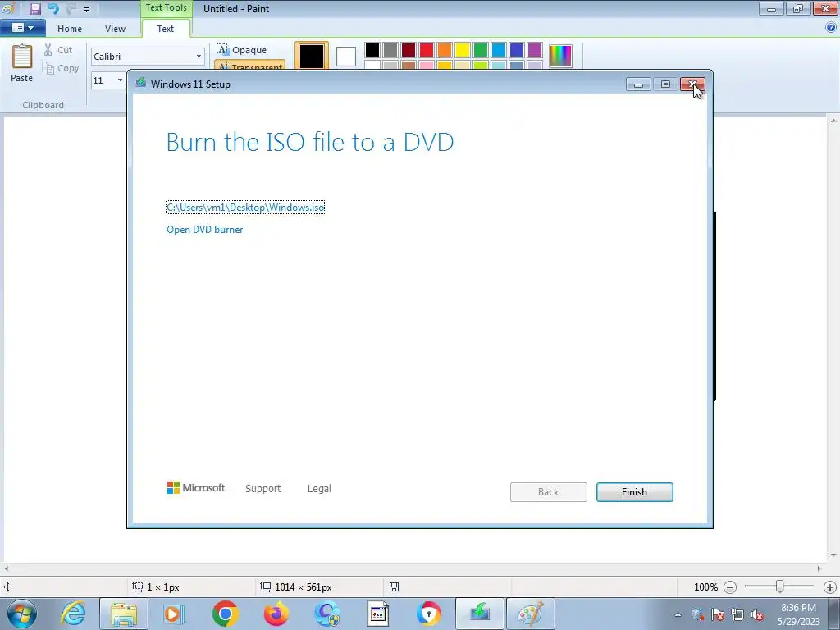Click the Paint Help question mark icon

point(832,28)
